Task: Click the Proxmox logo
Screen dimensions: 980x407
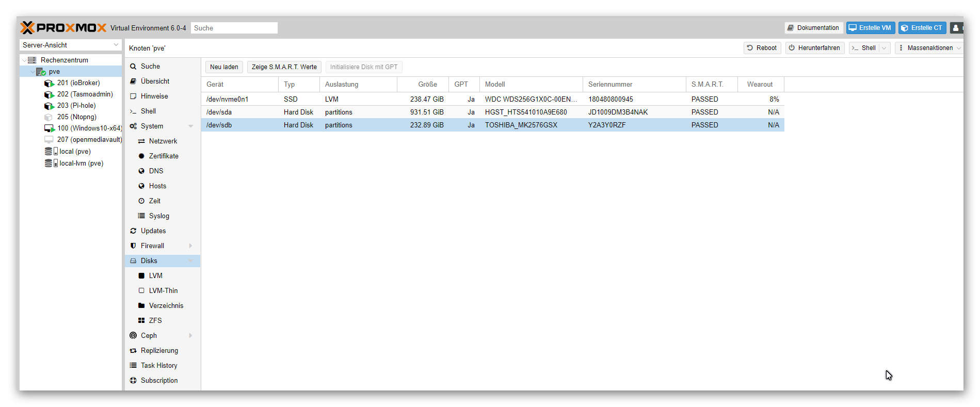Action: (63, 28)
